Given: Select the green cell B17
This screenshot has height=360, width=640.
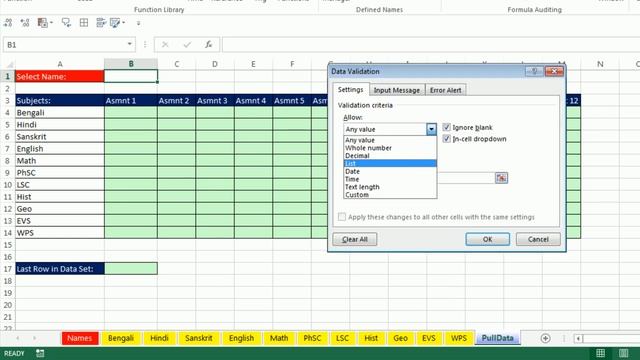Looking at the screenshot, I should [131, 269].
